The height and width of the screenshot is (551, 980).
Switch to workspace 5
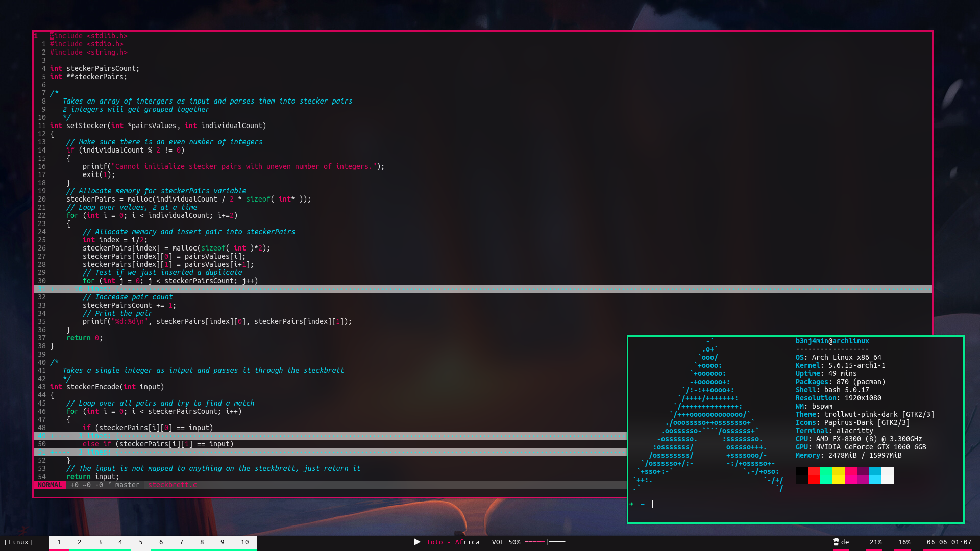click(141, 542)
